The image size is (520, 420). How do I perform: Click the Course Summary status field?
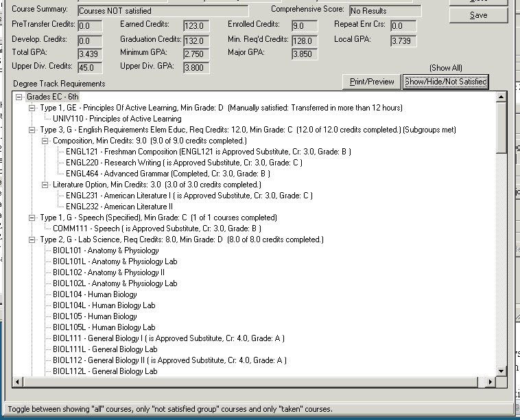point(163,11)
